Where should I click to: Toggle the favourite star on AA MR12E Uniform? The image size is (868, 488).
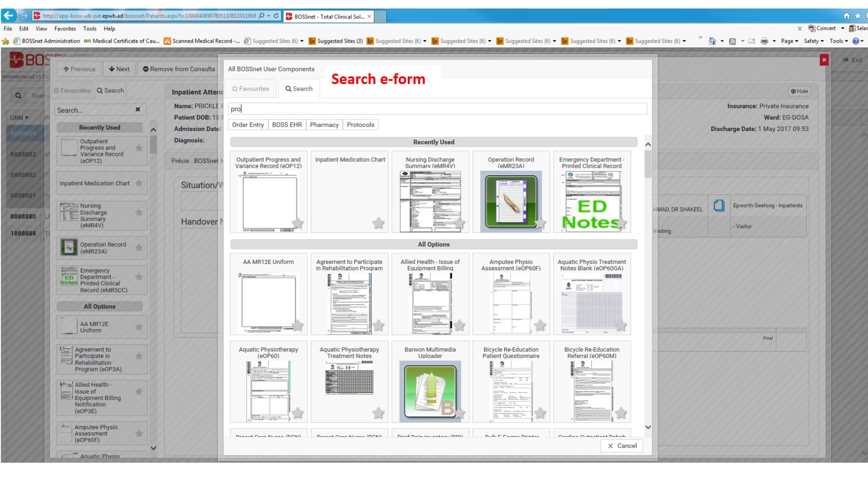click(298, 326)
